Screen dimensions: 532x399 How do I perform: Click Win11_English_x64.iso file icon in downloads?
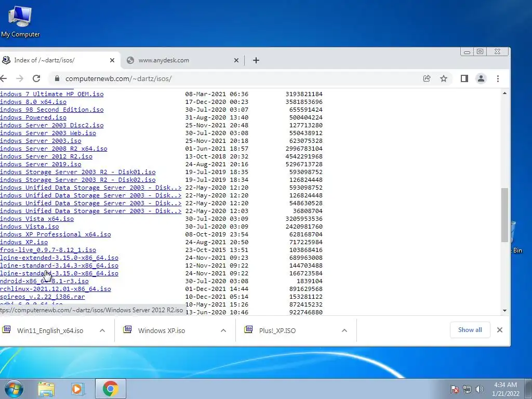coord(6,329)
